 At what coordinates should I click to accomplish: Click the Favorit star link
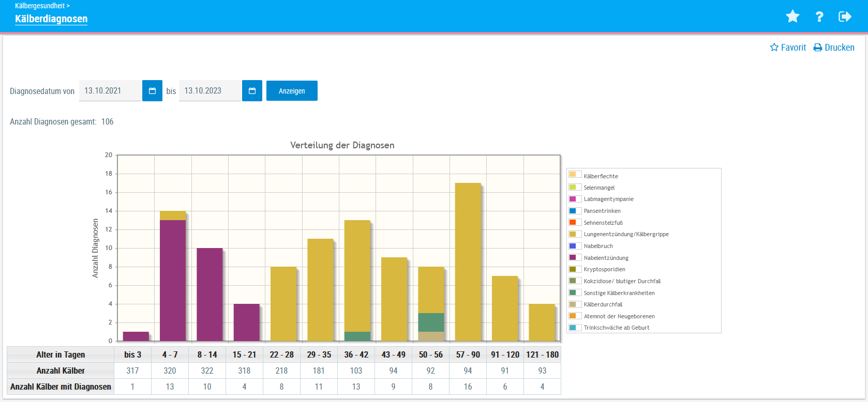(788, 48)
